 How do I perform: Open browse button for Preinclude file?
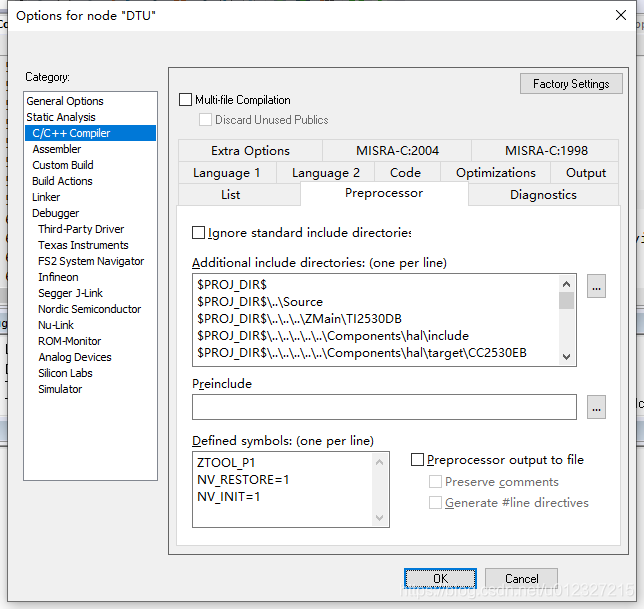point(596,407)
